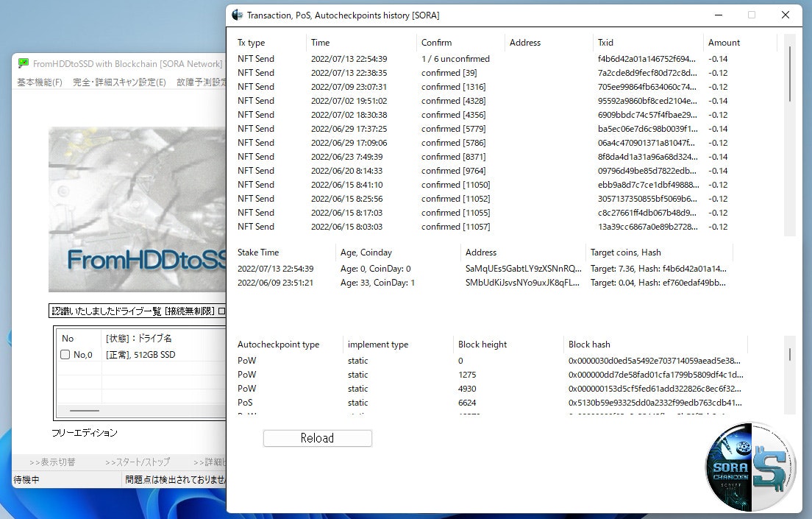Select stake row 2022/07/13 22:54:39

click(x=483, y=269)
